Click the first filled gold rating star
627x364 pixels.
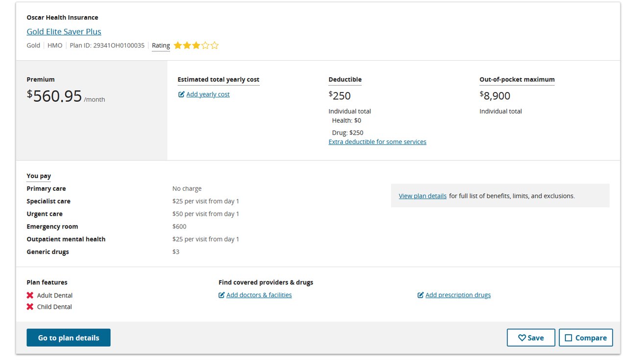click(178, 45)
